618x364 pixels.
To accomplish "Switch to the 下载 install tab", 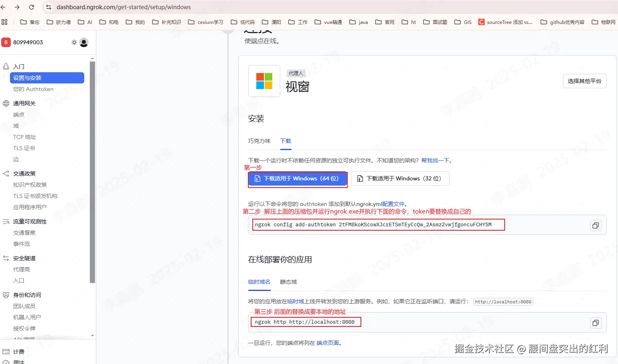I will [x=286, y=141].
